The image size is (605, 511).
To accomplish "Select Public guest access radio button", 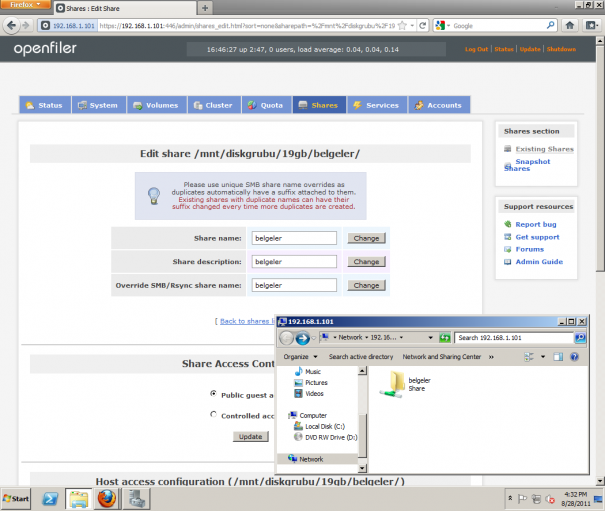I will [213, 393].
